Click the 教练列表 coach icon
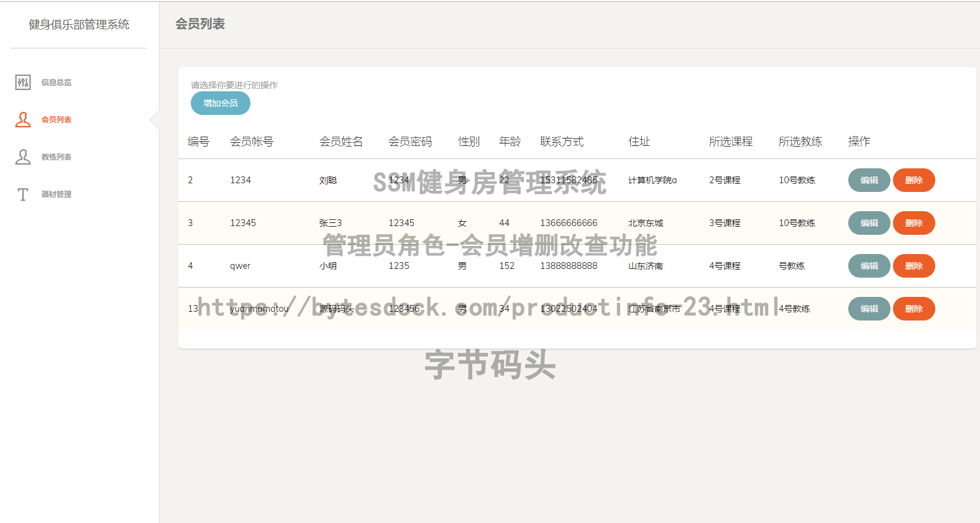Viewport: 980px width, 523px height. click(23, 157)
